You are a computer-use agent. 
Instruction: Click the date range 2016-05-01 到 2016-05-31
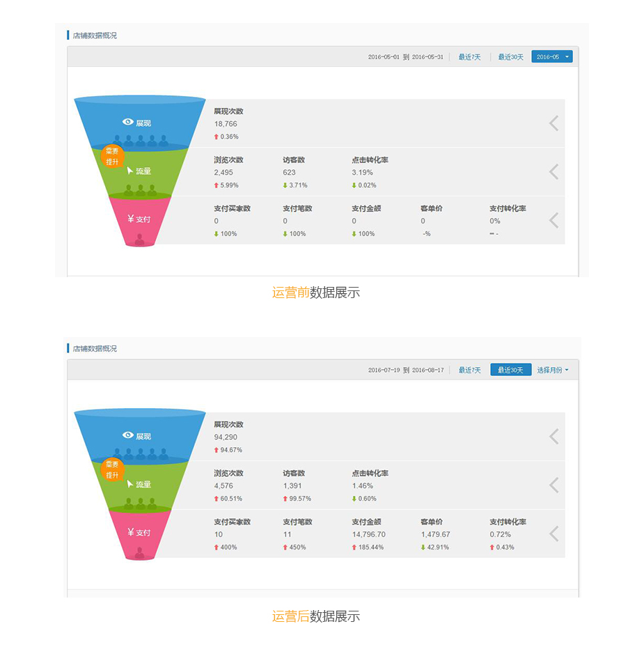pos(406,56)
